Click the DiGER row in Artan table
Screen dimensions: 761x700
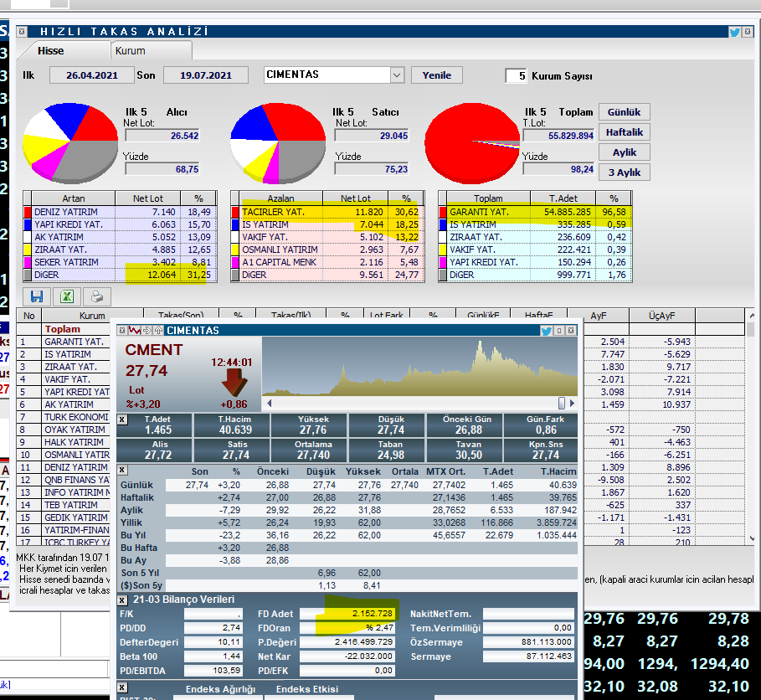pos(120,275)
